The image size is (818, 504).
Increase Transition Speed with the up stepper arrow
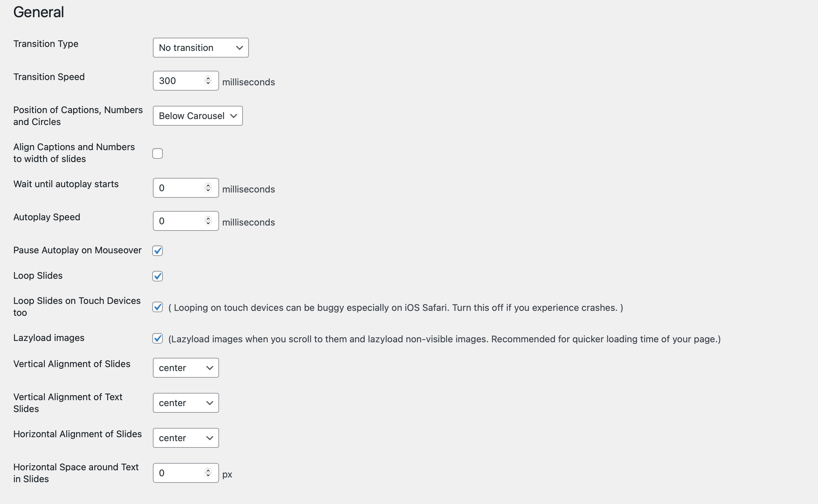(208, 78)
